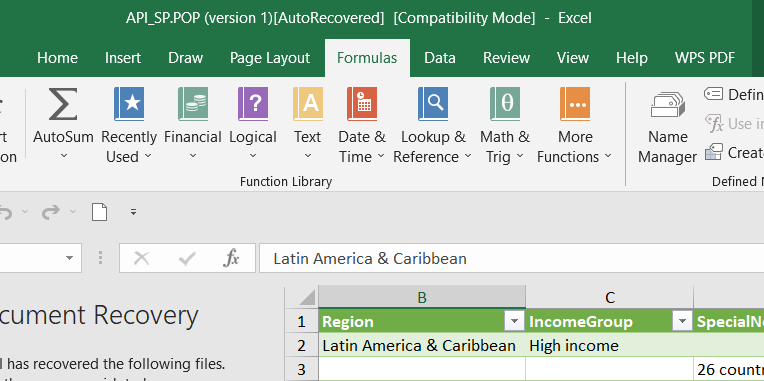Click the High income cell
Image resolution: width=764 pixels, height=381 pixels.
pos(610,345)
